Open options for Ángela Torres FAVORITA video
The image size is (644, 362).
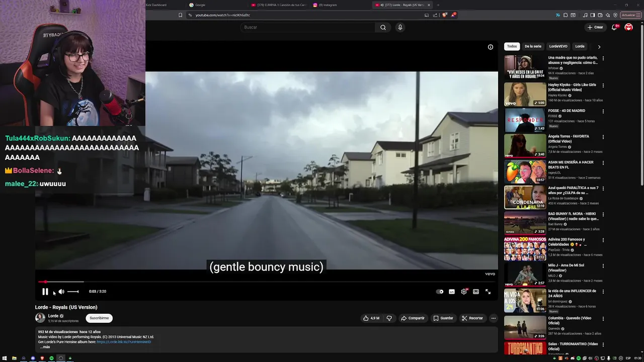pos(603,137)
